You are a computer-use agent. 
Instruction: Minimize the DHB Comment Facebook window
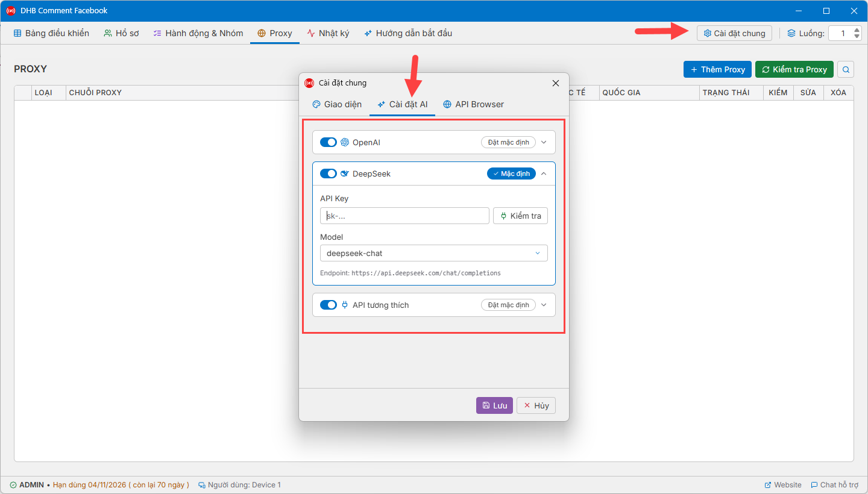click(x=799, y=10)
